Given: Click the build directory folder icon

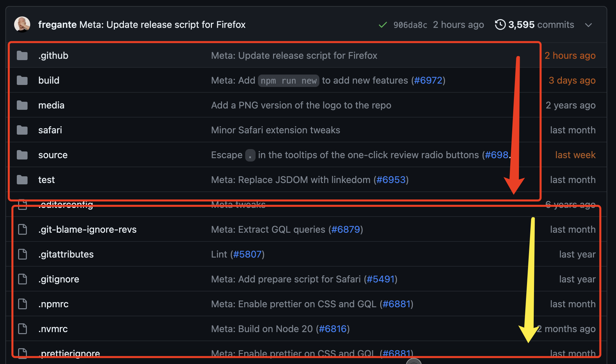Looking at the screenshot, I should point(22,80).
